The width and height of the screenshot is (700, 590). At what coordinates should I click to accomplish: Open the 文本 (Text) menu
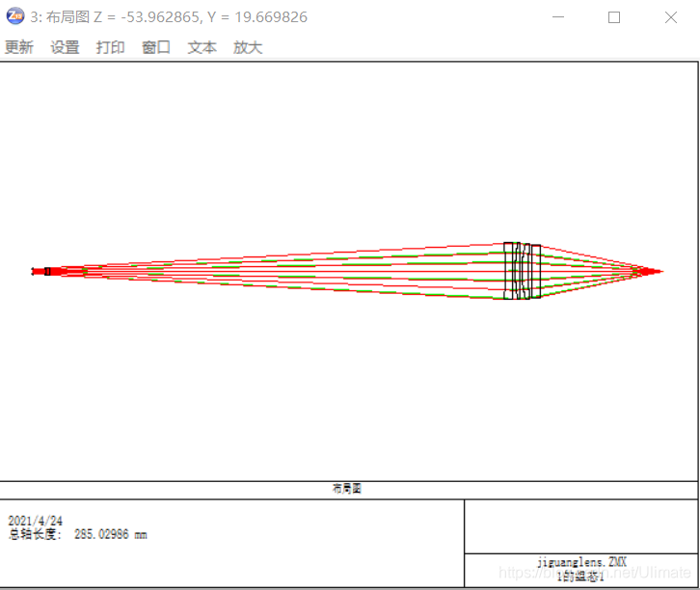click(x=202, y=47)
